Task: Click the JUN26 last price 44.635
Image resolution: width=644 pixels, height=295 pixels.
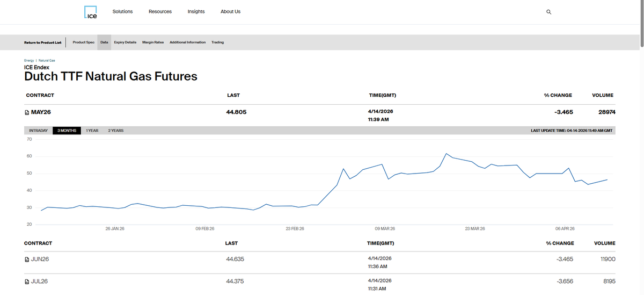Action: [x=235, y=259]
